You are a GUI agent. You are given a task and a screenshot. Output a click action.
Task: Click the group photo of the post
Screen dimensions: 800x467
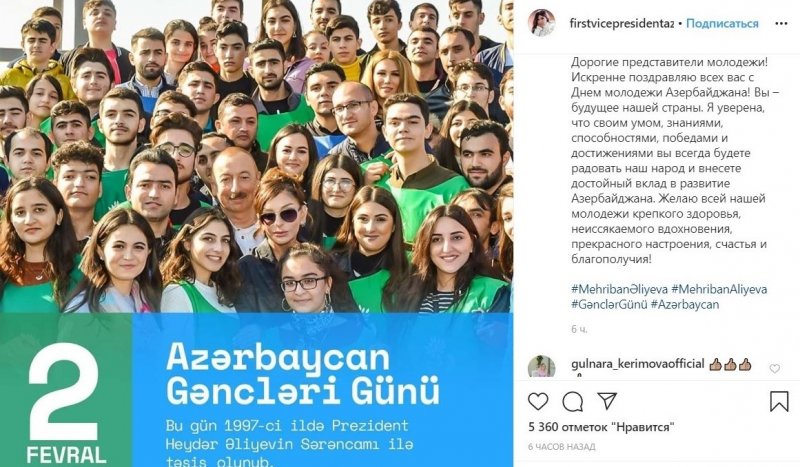[x=256, y=156]
